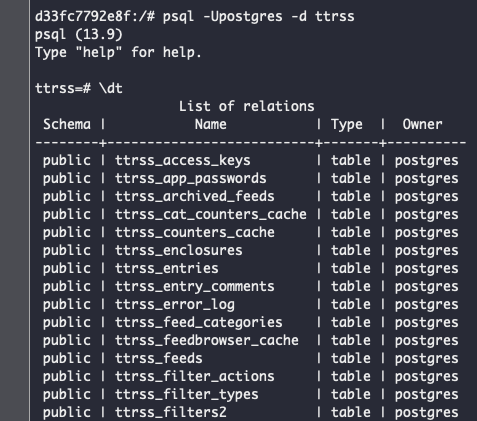Click the ttrss_enclosures table name
Viewport: 477px width, 421px height.
[179, 250]
